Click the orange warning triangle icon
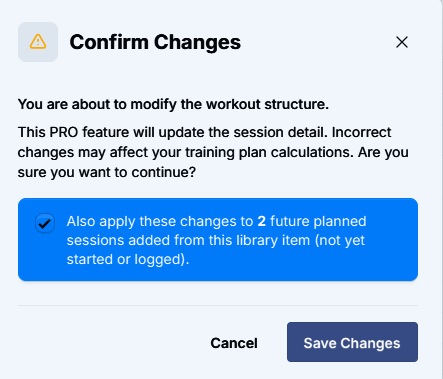The width and height of the screenshot is (443, 379). point(38,42)
